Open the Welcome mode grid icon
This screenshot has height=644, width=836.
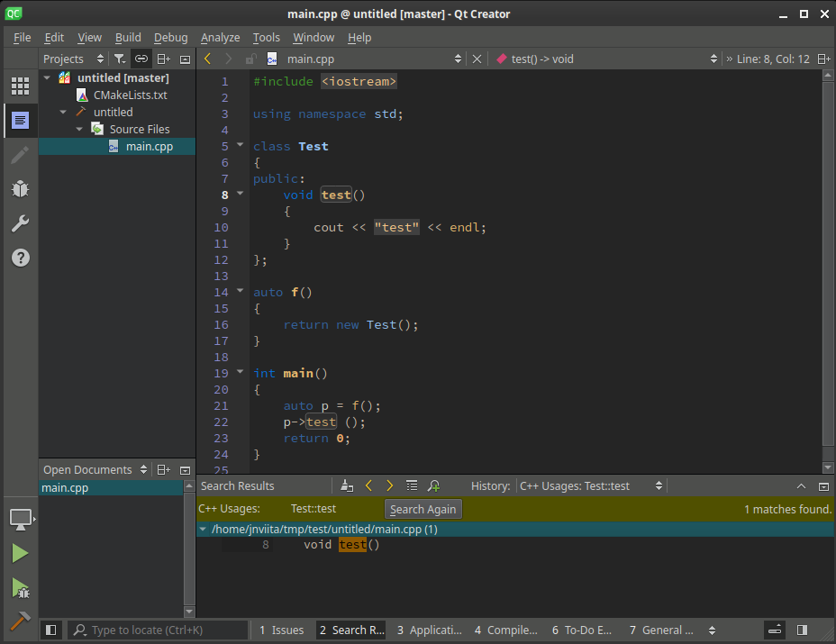coord(20,86)
